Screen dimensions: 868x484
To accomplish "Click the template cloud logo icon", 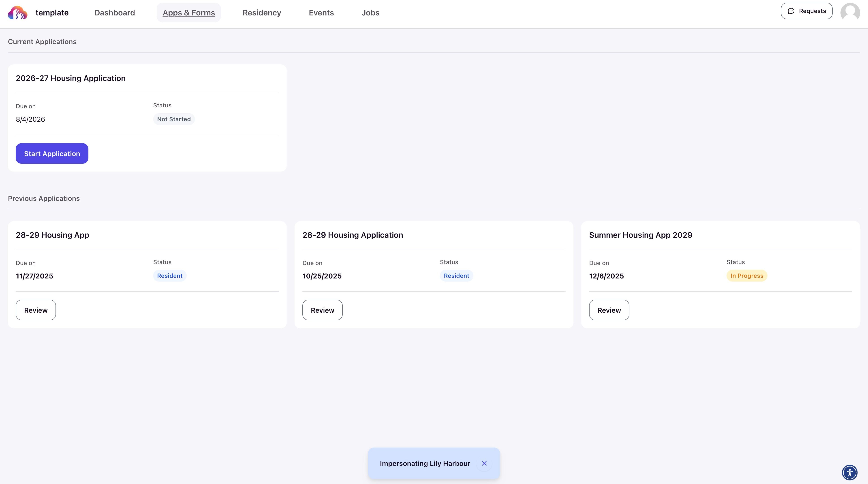I will [17, 13].
